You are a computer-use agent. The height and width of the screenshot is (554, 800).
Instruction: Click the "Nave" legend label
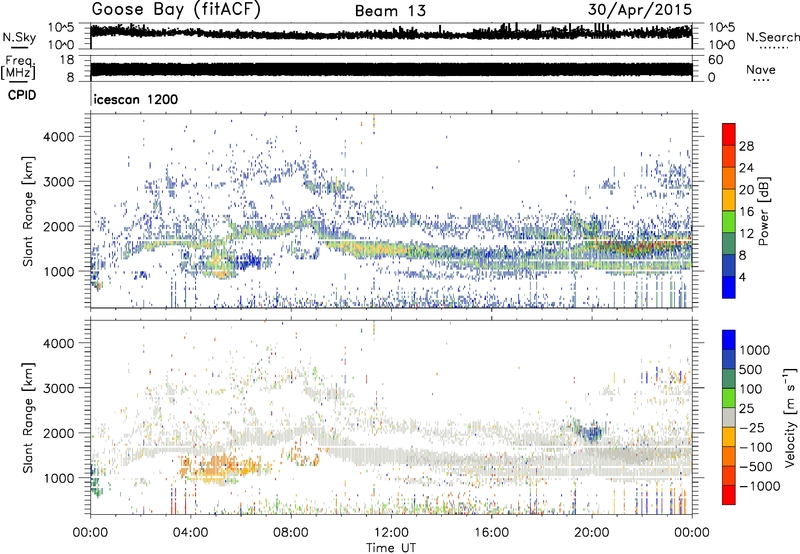click(761, 69)
